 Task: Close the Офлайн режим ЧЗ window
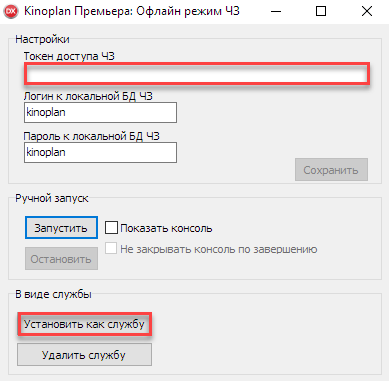(x=367, y=11)
